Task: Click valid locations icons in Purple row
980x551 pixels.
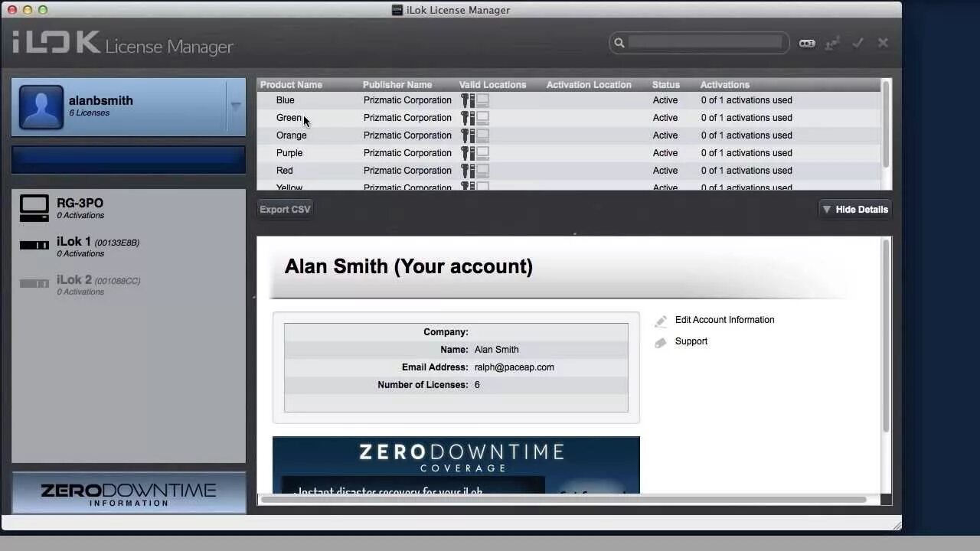Action: point(475,153)
